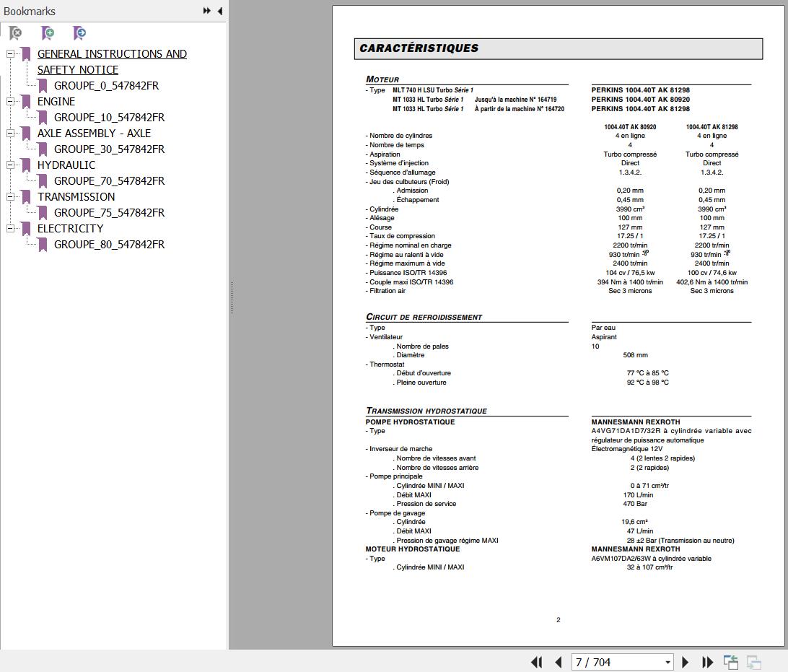The image size is (788, 672).
Task: Open the page number dropdown arrow
Action: [x=667, y=663]
